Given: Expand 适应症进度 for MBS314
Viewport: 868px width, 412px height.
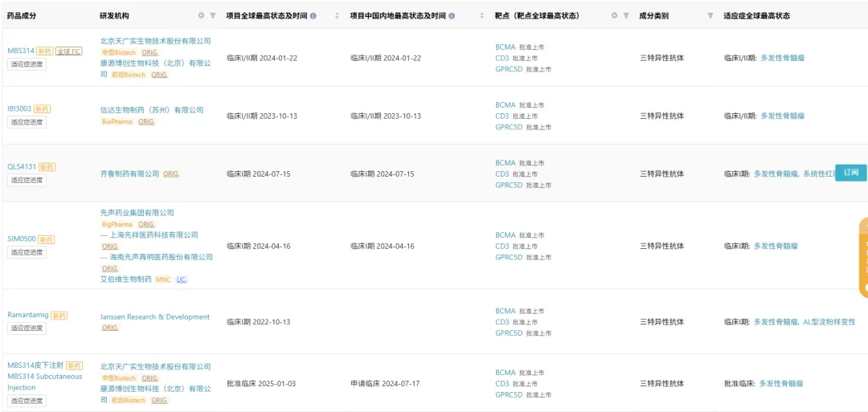Looking at the screenshot, I should (x=27, y=64).
